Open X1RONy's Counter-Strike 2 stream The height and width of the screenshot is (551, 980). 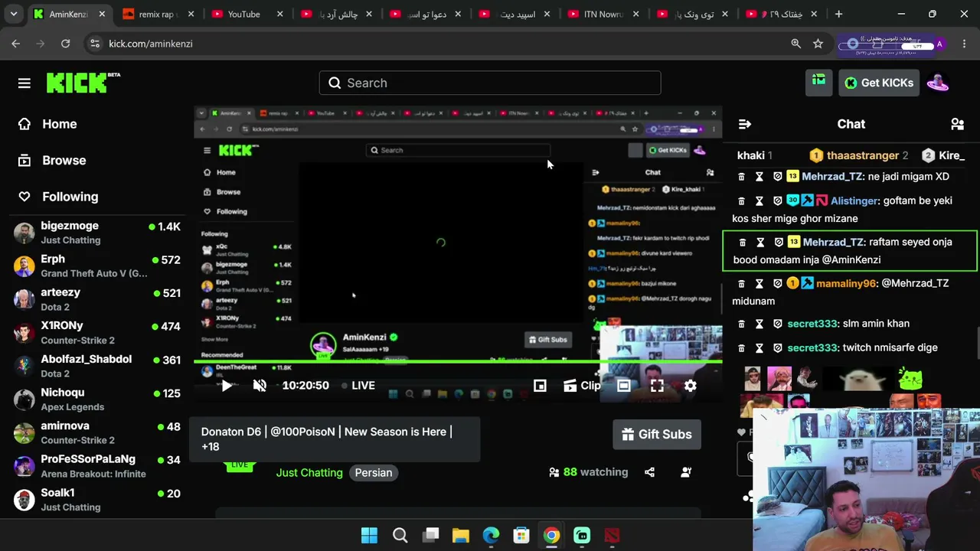coord(97,332)
